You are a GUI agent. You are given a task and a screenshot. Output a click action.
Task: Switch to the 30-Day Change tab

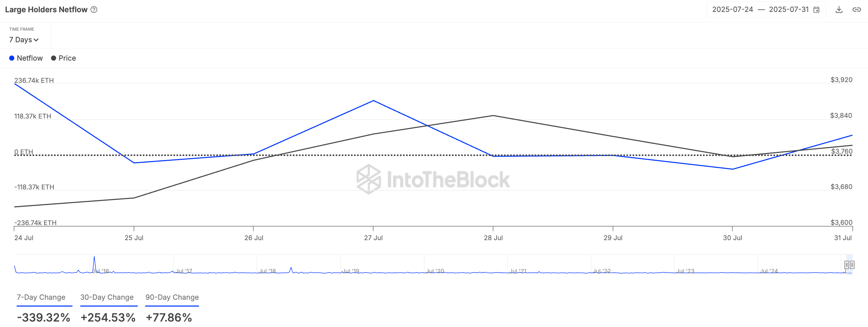[x=106, y=297]
